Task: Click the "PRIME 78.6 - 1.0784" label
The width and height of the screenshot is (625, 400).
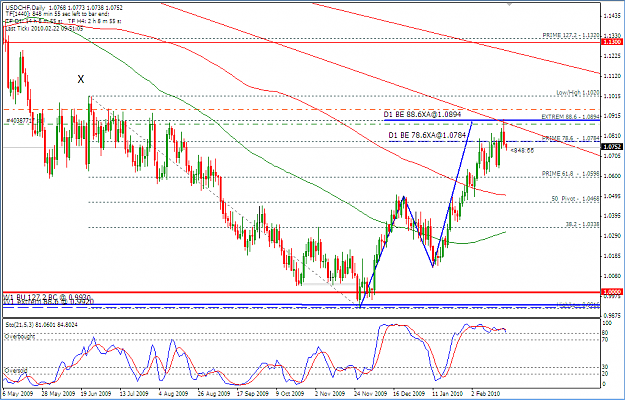Action: pos(571,138)
